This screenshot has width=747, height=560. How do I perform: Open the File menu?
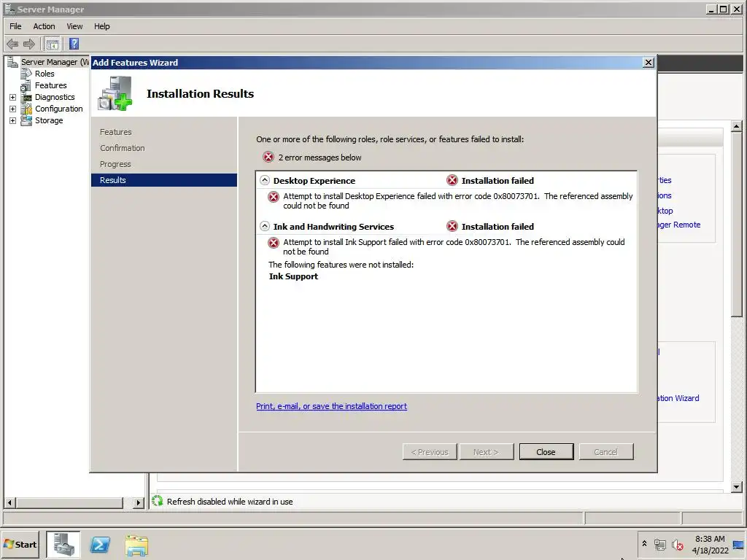(15, 26)
